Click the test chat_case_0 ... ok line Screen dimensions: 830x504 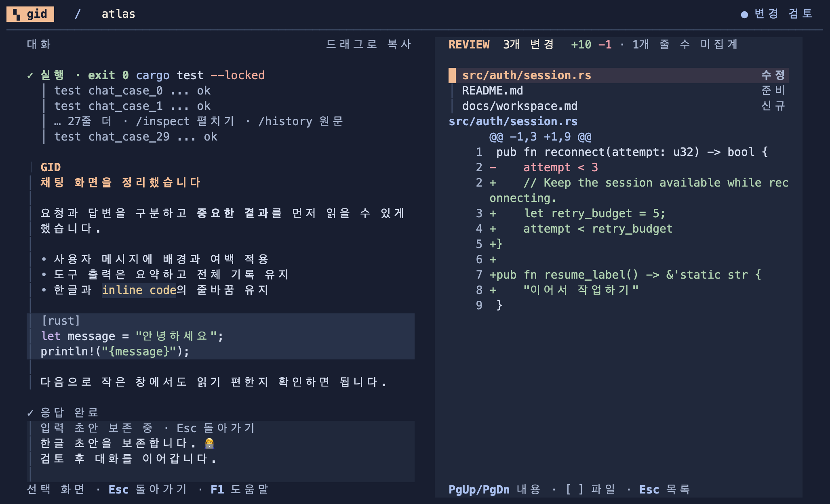[x=133, y=91]
